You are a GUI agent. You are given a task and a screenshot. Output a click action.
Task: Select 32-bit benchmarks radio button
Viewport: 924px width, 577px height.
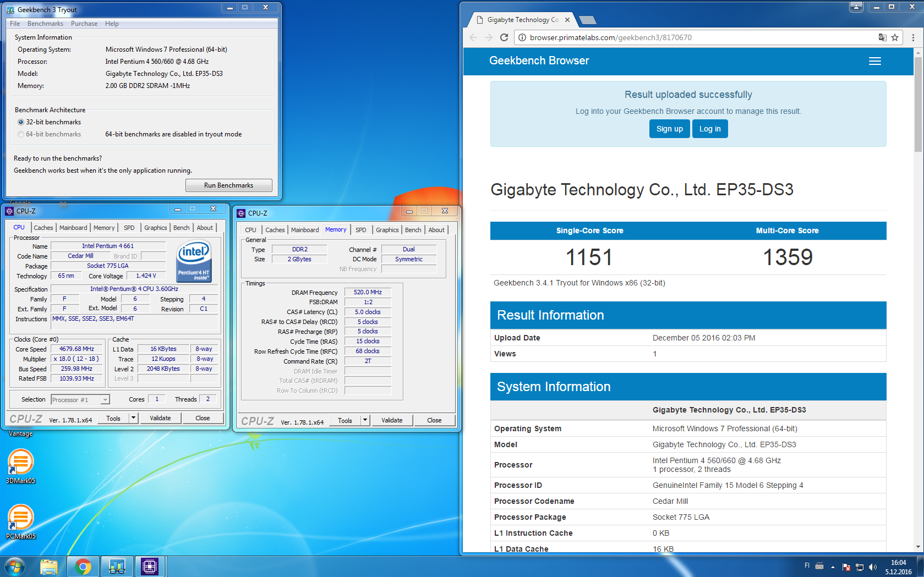[x=21, y=122]
